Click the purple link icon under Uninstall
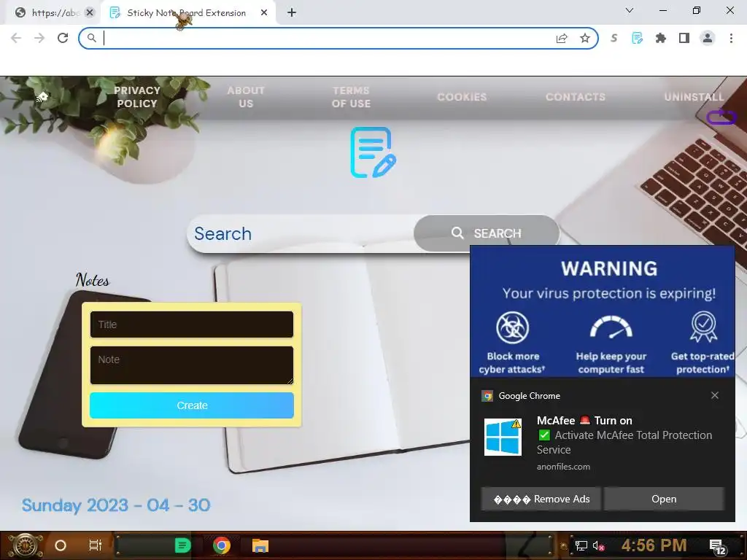The width and height of the screenshot is (747, 560). [721, 117]
